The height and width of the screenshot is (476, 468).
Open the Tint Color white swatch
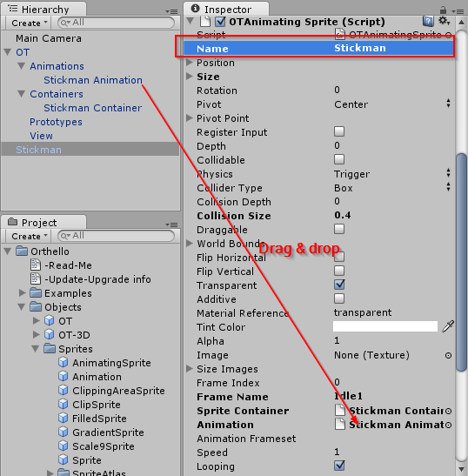(385, 326)
